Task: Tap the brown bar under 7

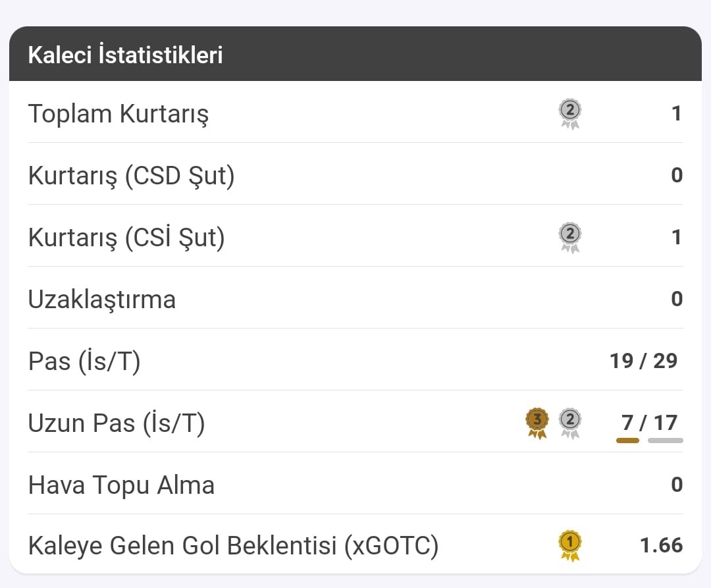Action: pos(627,441)
